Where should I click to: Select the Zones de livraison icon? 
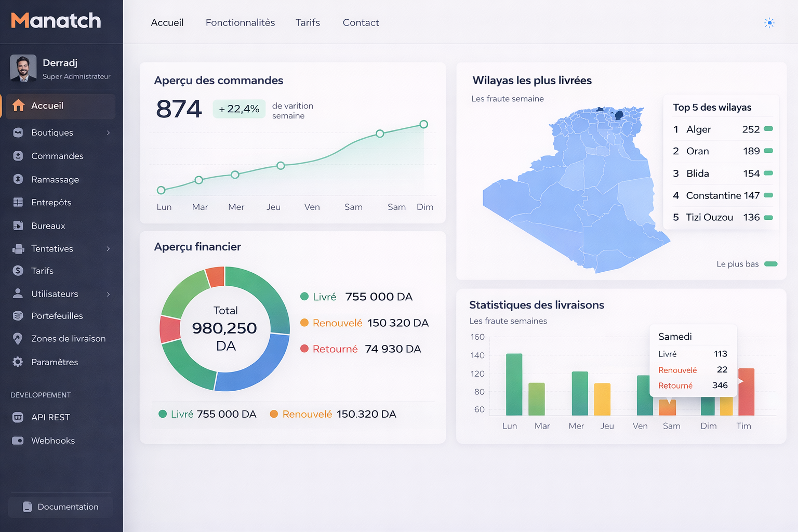[x=19, y=338]
